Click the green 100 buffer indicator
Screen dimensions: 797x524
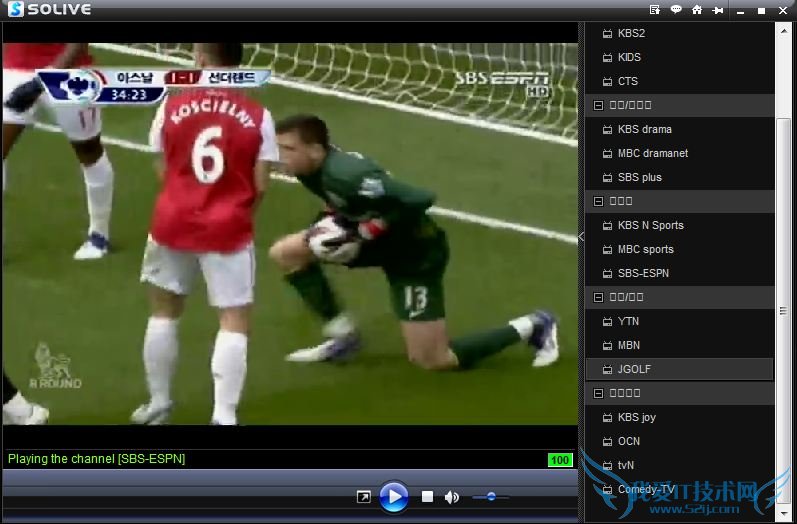click(x=560, y=460)
